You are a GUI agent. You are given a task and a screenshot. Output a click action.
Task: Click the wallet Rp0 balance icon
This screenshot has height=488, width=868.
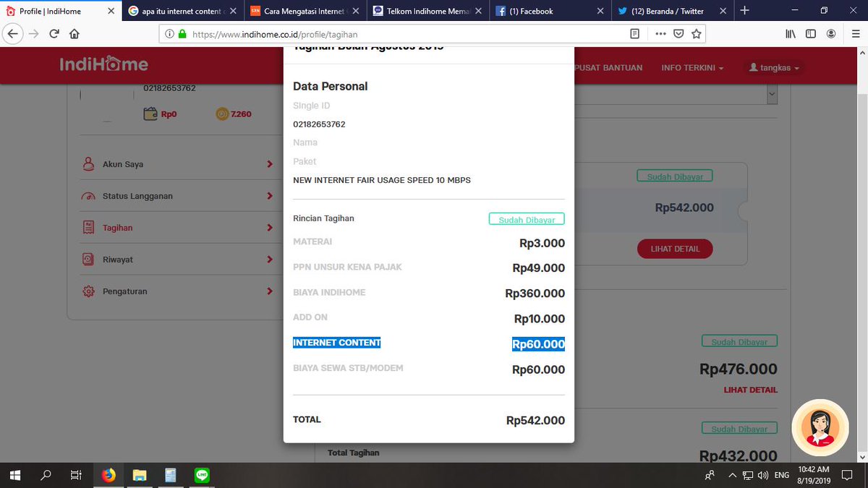coord(150,114)
